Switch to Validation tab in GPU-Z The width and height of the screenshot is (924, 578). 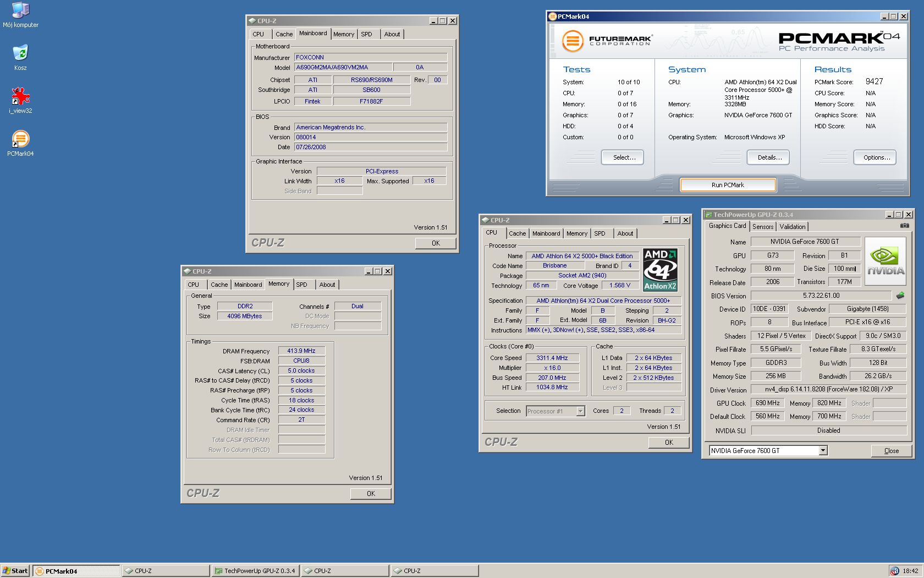click(792, 227)
